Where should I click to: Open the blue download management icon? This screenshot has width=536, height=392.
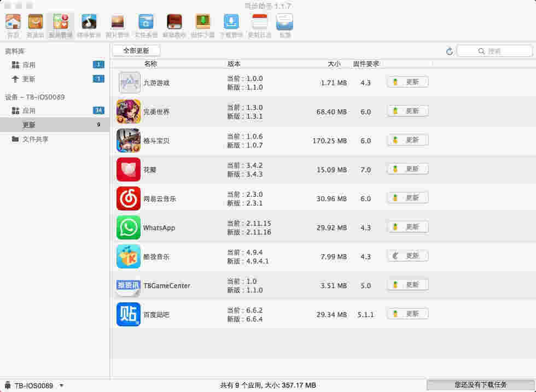(231, 22)
